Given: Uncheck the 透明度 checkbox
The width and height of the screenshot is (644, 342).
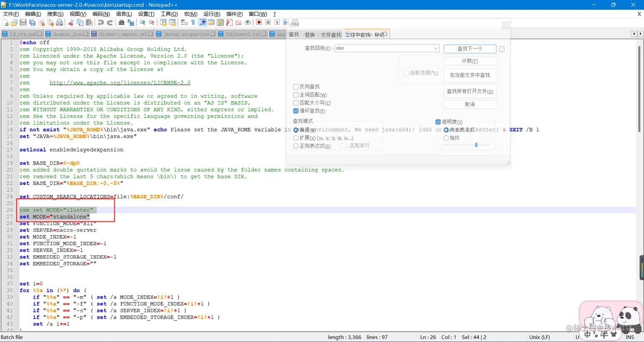Looking at the screenshot, I should (x=438, y=122).
